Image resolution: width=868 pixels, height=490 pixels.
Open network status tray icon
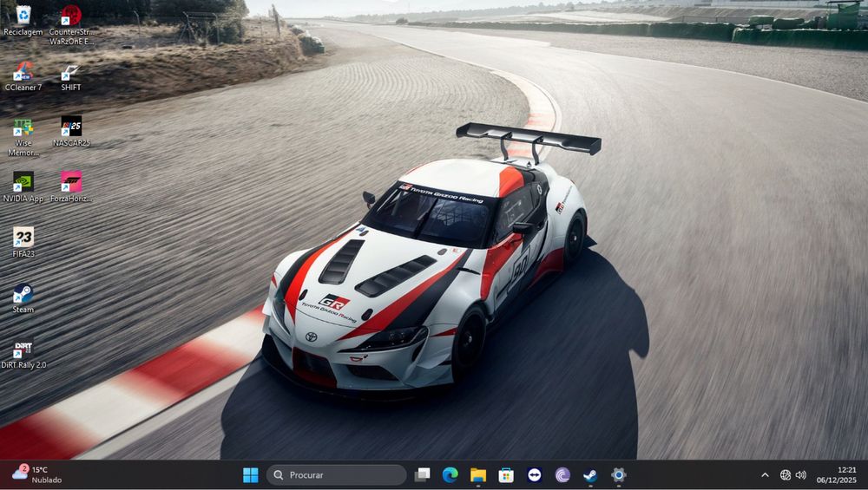tap(785, 475)
